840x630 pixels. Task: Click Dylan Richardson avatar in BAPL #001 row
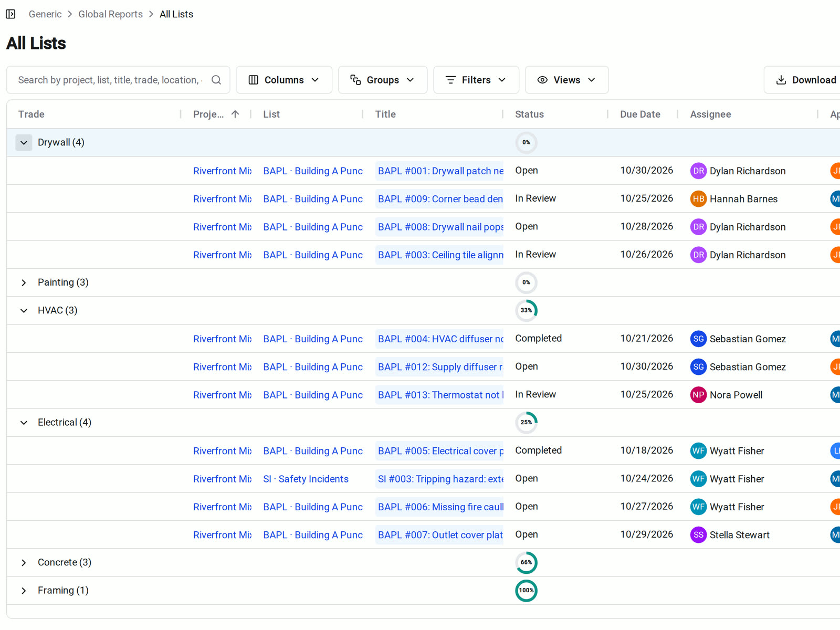(x=698, y=171)
